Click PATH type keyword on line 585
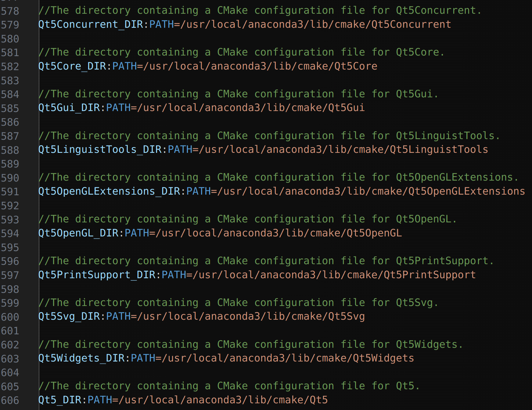This screenshot has height=410, width=532. pos(118,108)
